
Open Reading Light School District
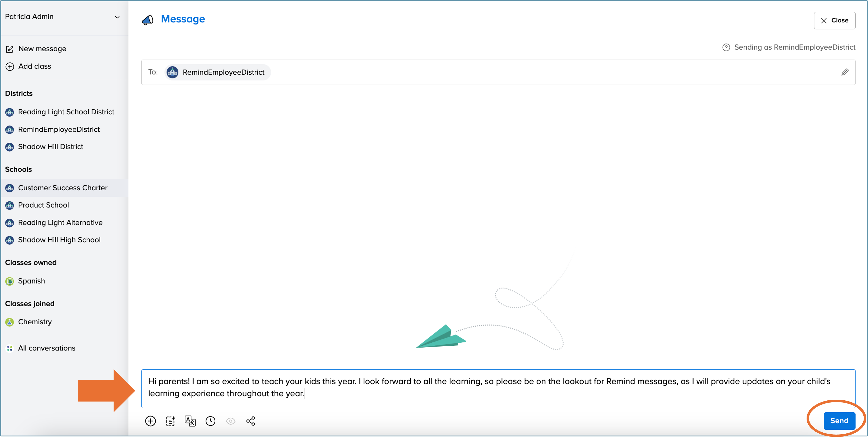click(66, 112)
